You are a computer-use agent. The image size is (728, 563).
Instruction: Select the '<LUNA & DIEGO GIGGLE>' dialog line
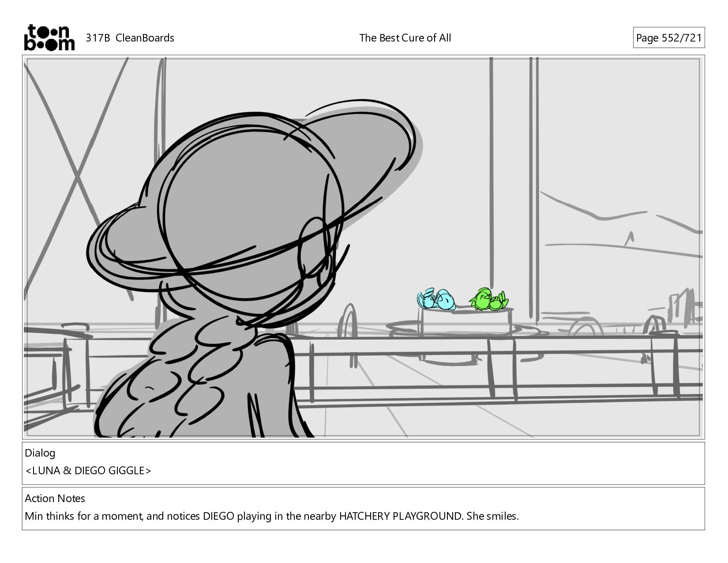[x=88, y=471]
